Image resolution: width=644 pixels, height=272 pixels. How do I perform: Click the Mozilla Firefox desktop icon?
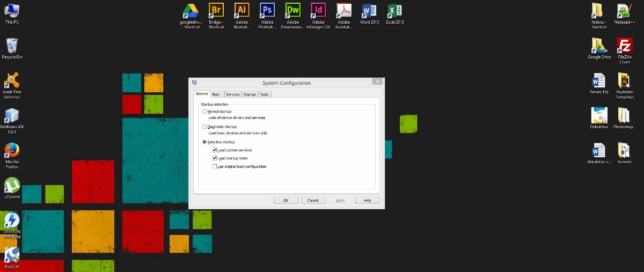[12, 150]
